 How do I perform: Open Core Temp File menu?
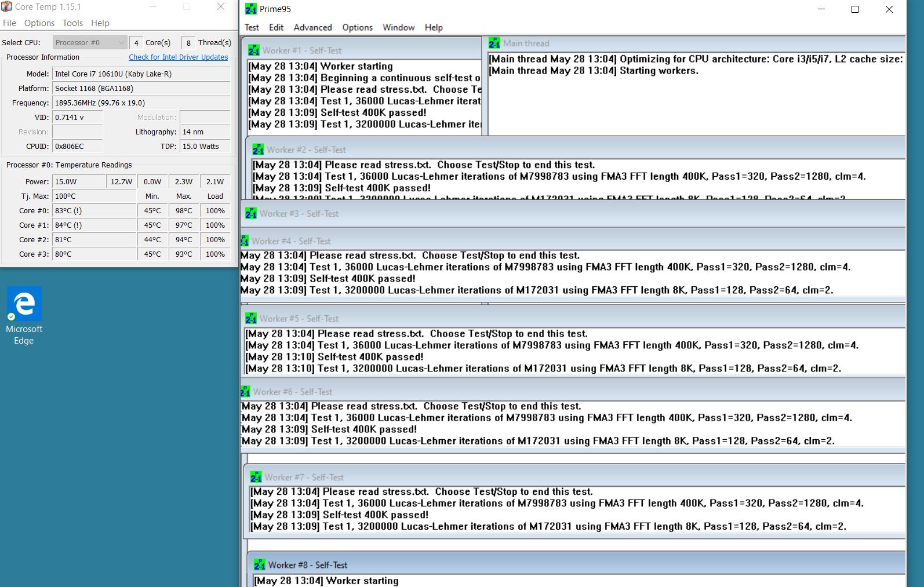click(9, 23)
